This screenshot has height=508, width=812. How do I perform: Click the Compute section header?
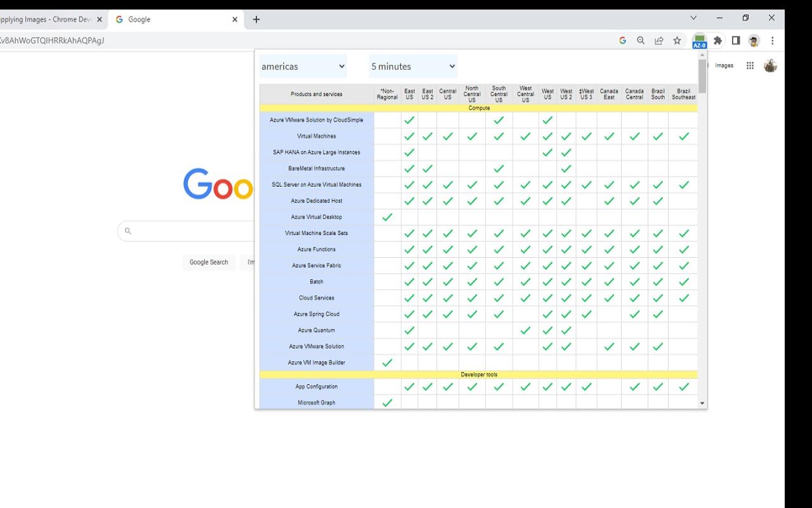[479, 108]
